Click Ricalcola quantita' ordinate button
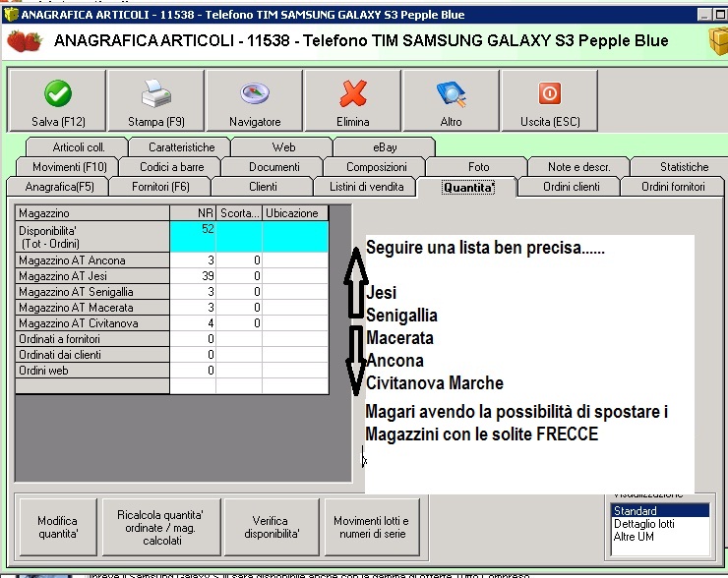The width and height of the screenshot is (728, 578). point(160,527)
